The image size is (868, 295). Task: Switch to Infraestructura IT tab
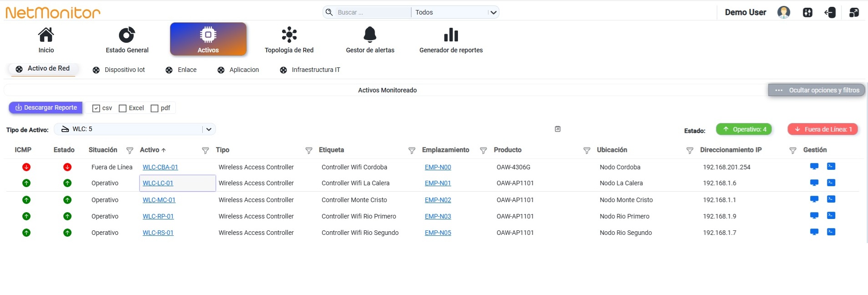click(x=310, y=70)
